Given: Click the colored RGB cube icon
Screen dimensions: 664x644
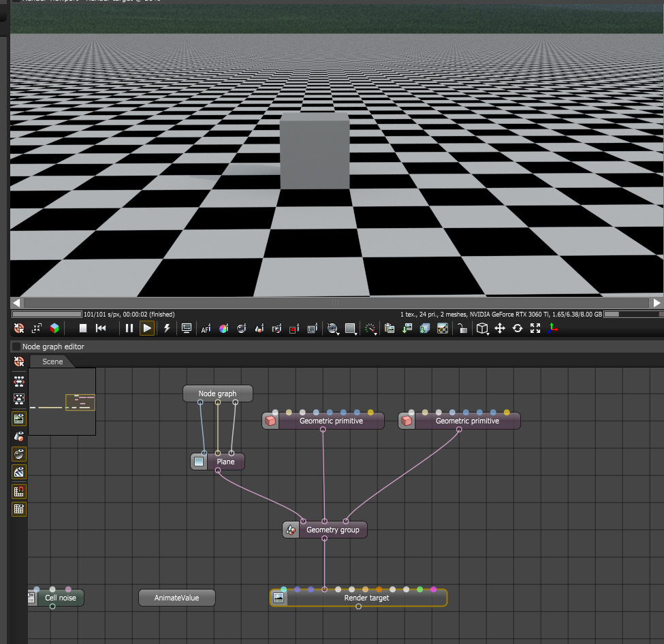Looking at the screenshot, I should coord(54,328).
